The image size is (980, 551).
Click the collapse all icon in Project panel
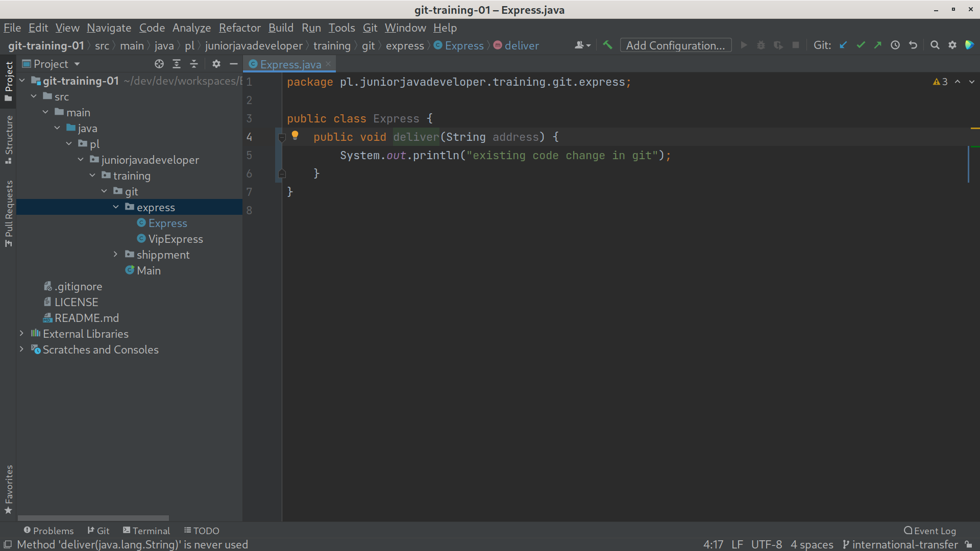194,64
